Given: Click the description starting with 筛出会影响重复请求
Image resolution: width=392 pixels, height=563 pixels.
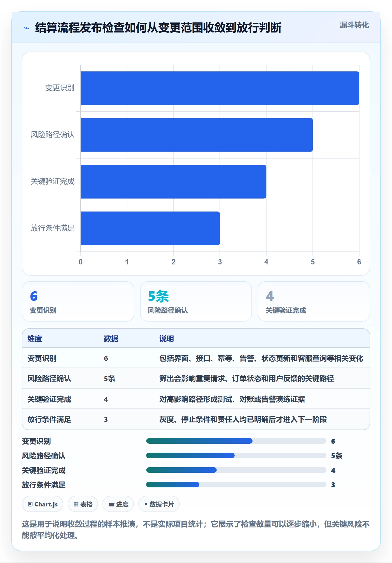Looking at the screenshot, I should [x=247, y=378].
